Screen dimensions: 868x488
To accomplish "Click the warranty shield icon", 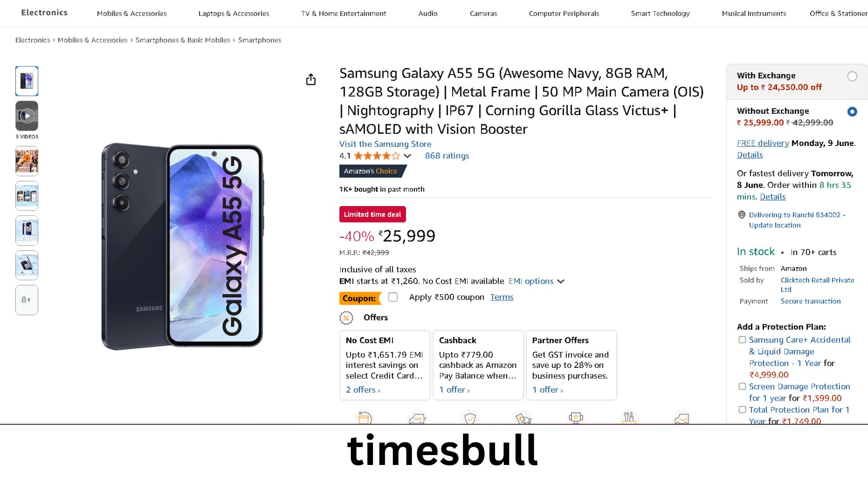I will (470, 418).
